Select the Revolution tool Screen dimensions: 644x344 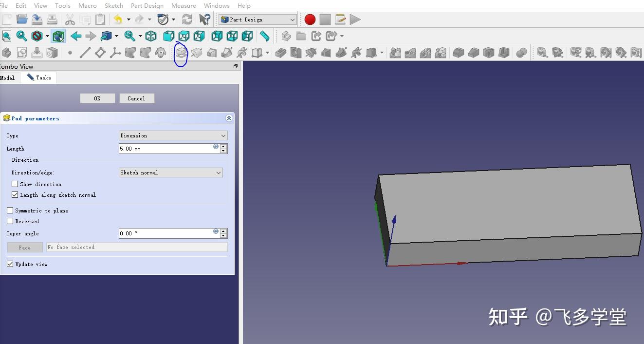pyautogui.click(x=197, y=52)
